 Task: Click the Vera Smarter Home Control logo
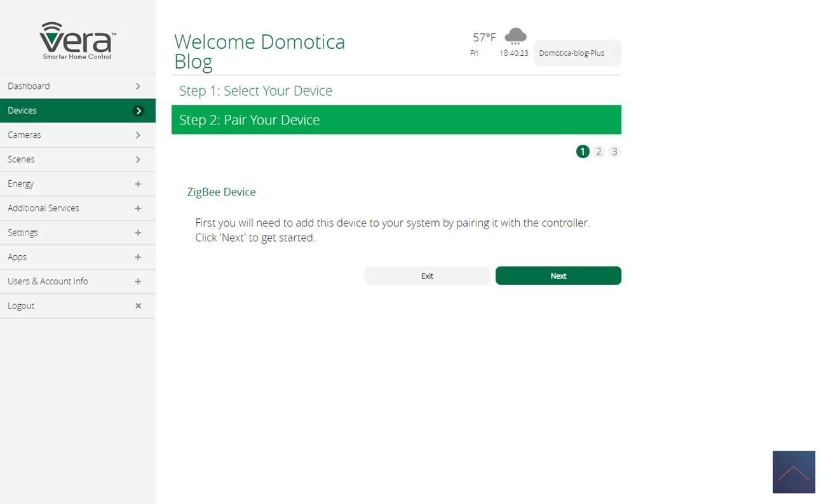tap(78, 41)
